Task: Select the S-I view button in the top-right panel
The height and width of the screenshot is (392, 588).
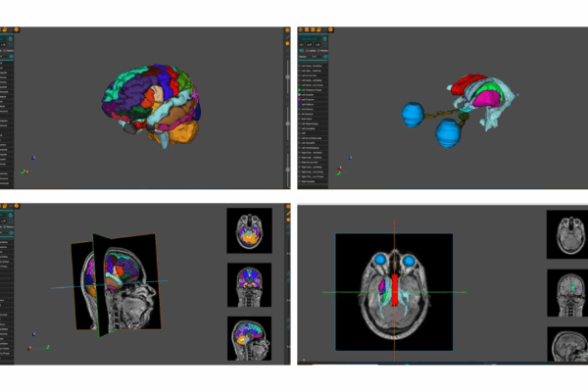Action: tap(302, 45)
